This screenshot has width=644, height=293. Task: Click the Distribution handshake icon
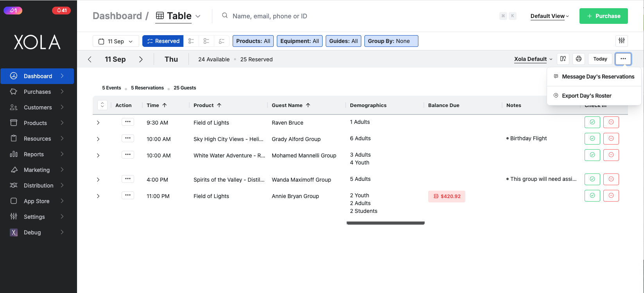pyautogui.click(x=14, y=186)
